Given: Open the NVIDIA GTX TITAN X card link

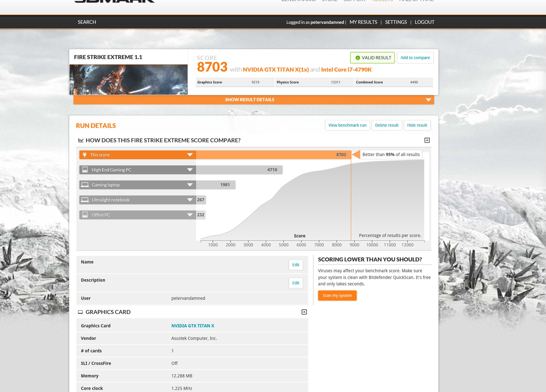Looking at the screenshot, I should click(193, 326).
